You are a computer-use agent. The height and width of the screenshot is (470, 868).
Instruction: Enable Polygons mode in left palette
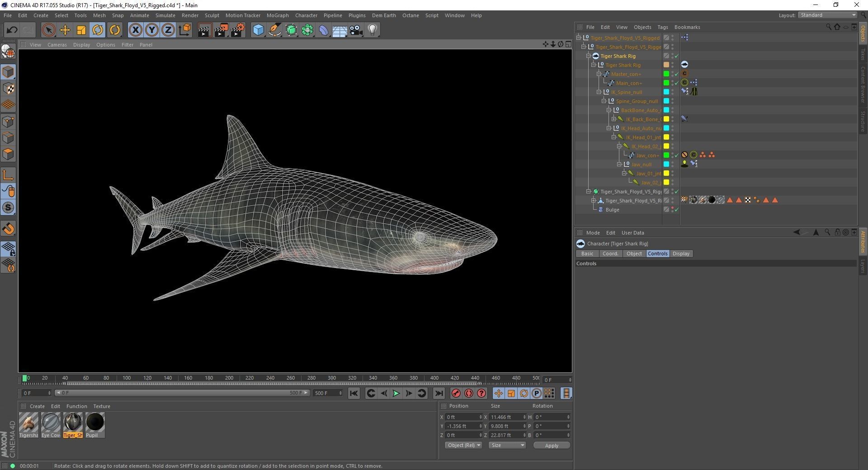[x=8, y=155]
